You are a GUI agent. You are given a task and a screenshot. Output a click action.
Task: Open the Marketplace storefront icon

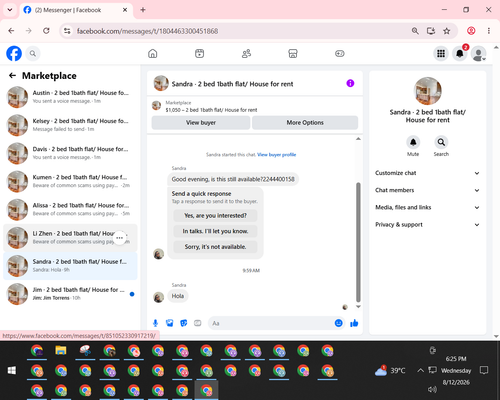tap(293, 53)
